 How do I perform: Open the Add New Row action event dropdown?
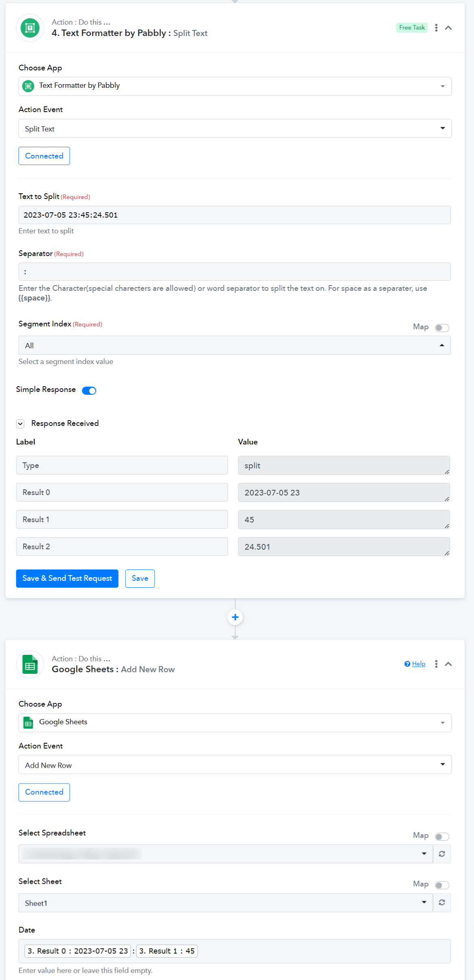click(x=235, y=765)
